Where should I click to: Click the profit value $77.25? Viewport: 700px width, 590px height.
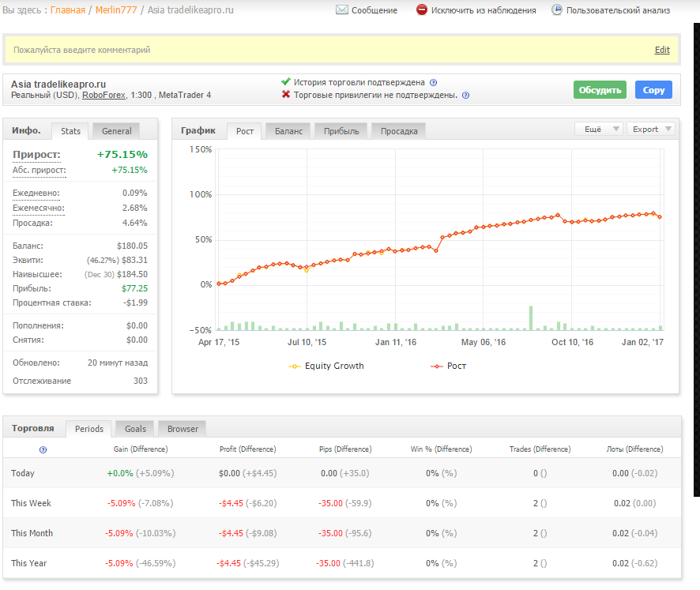(x=134, y=289)
